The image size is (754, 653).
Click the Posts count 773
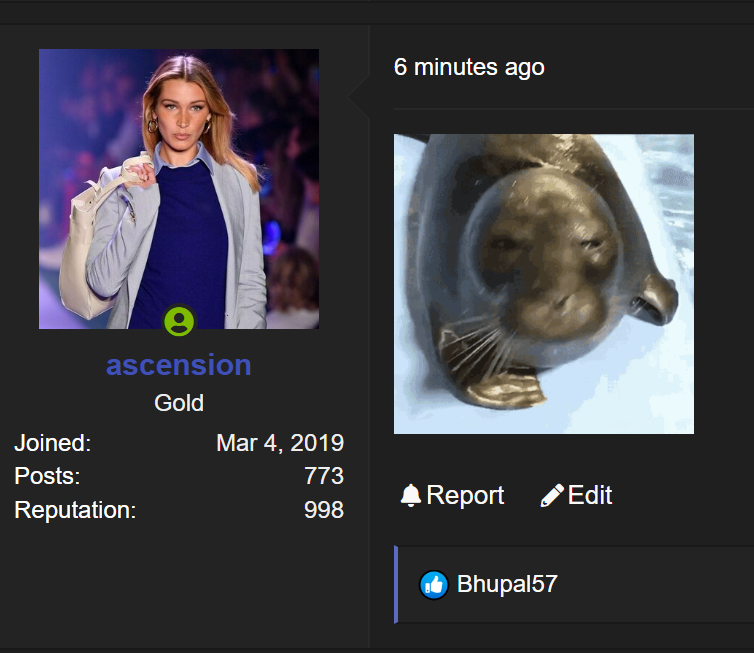click(x=324, y=476)
